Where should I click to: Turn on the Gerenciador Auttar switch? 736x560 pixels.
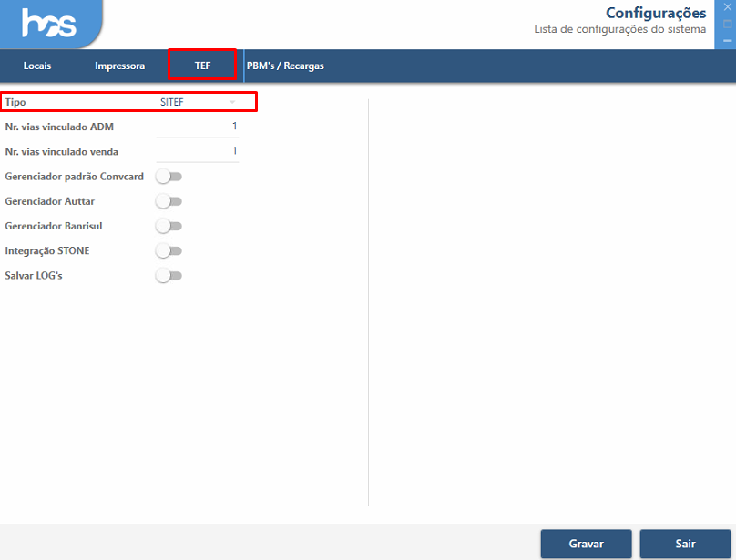click(x=169, y=201)
